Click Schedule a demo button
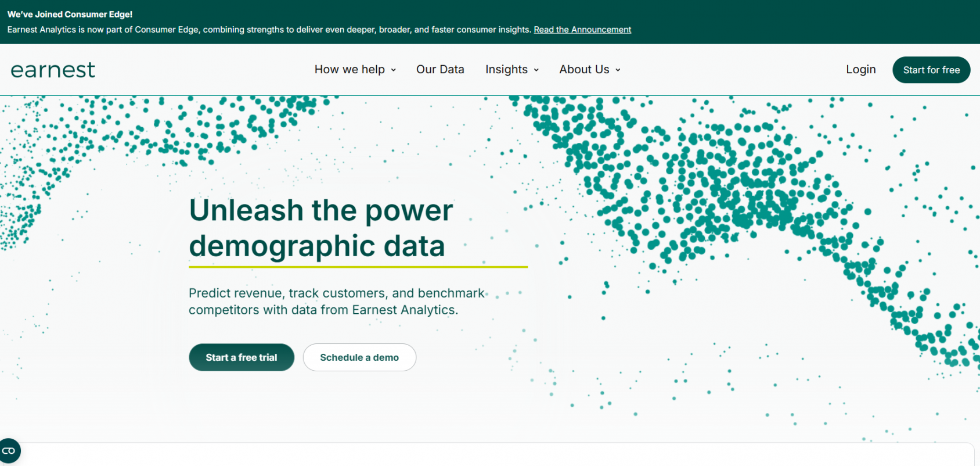Screen dimensions: 980x466 tap(359, 357)
